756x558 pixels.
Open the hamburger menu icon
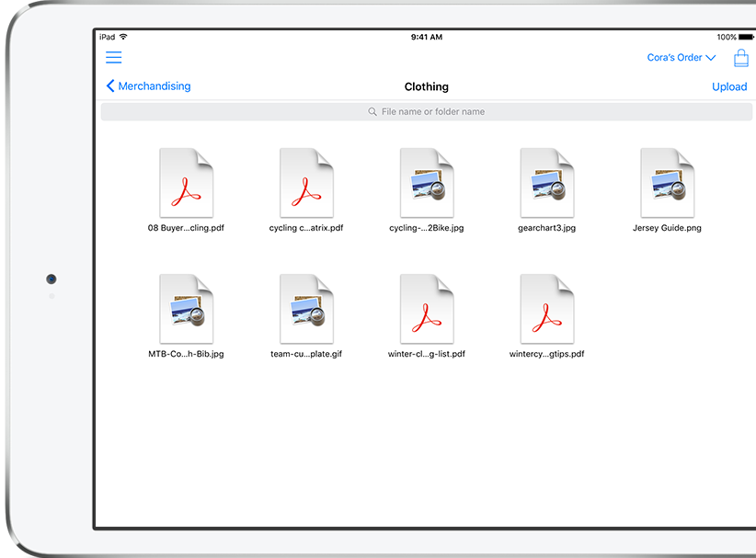coord(114,57)
